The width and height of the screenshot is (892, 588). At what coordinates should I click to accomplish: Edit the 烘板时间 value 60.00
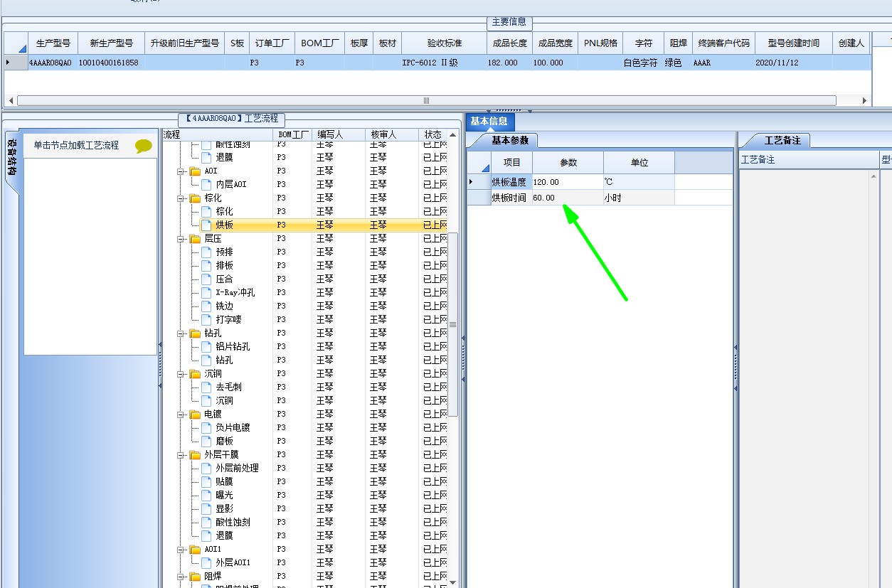point(568,198)
